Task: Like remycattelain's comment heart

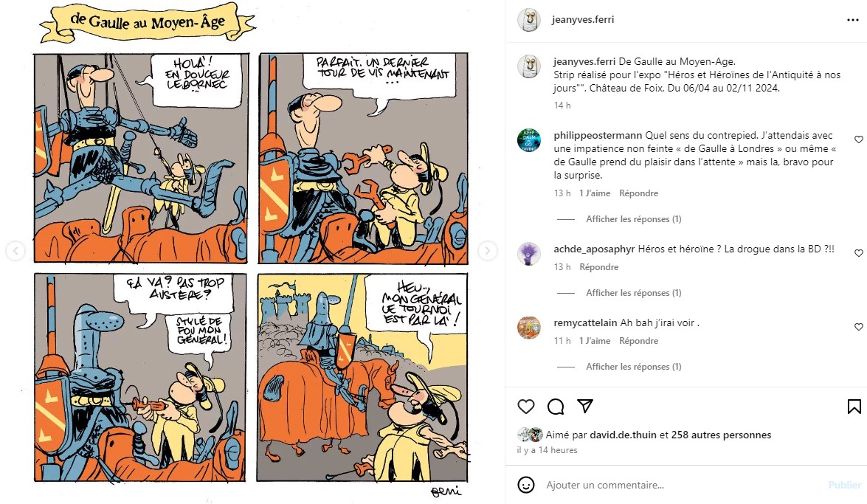Action: coord(858,327)
